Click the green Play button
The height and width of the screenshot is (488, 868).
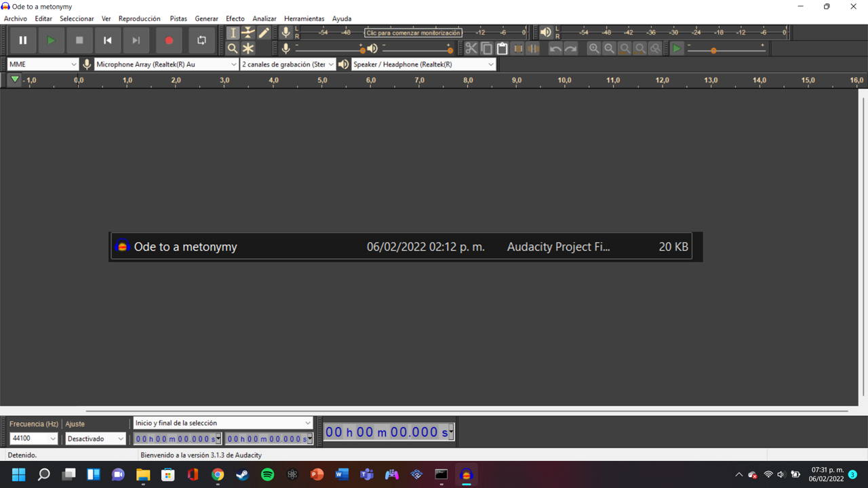51,40
